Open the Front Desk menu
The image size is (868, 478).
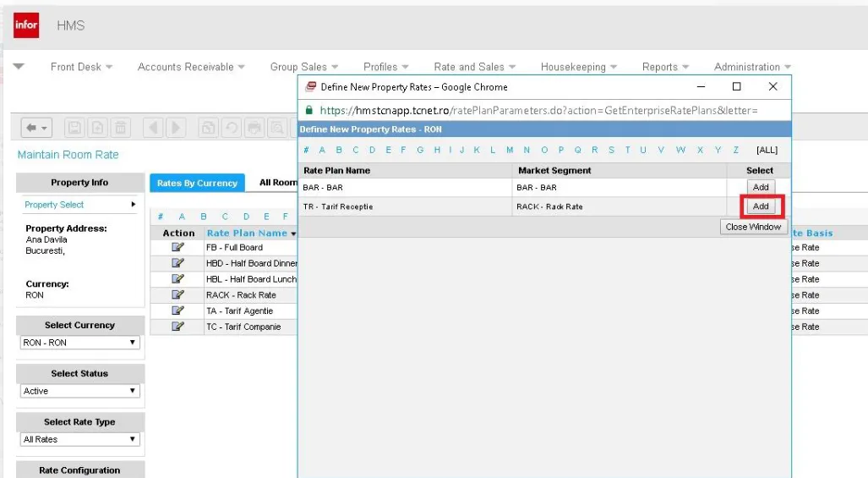(x=81, y=67)
